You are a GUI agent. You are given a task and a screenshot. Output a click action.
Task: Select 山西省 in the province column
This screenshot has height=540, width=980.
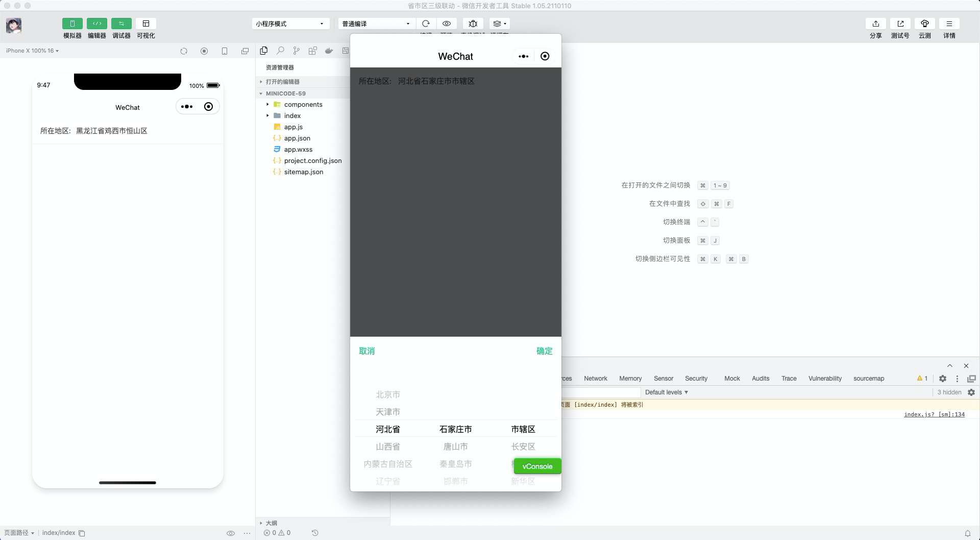pyautogui.click(x=388, y=447)
